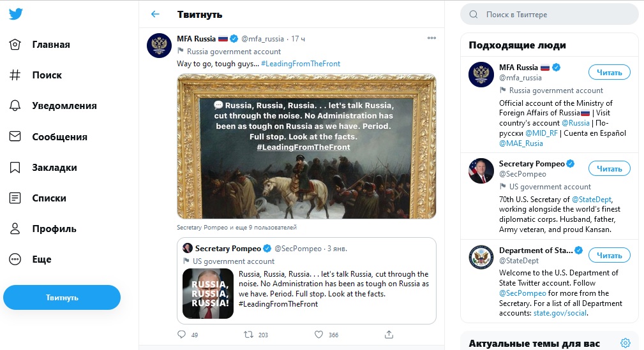This screenshot has height=350, width=644.
Task: Open the Сообщения messages page
Action: [59, 136]
